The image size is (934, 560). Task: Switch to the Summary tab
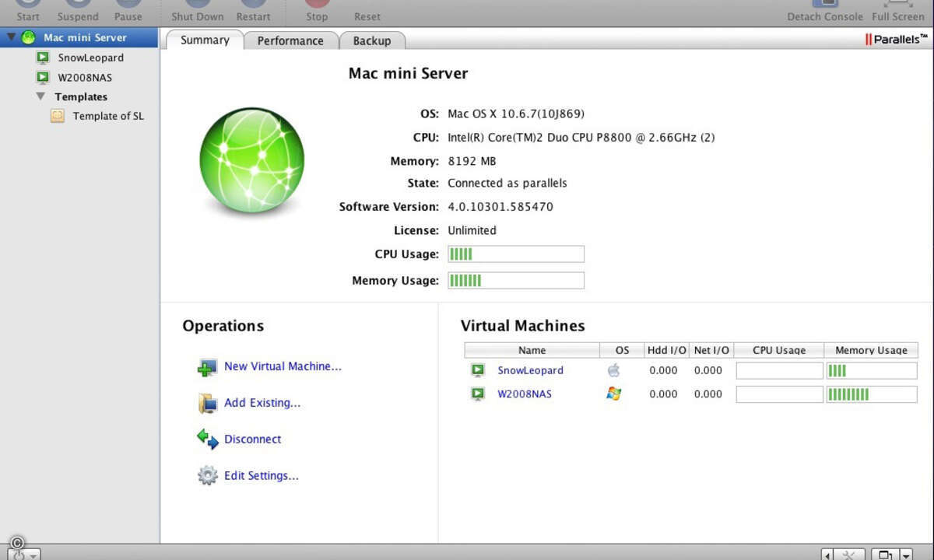205,40
